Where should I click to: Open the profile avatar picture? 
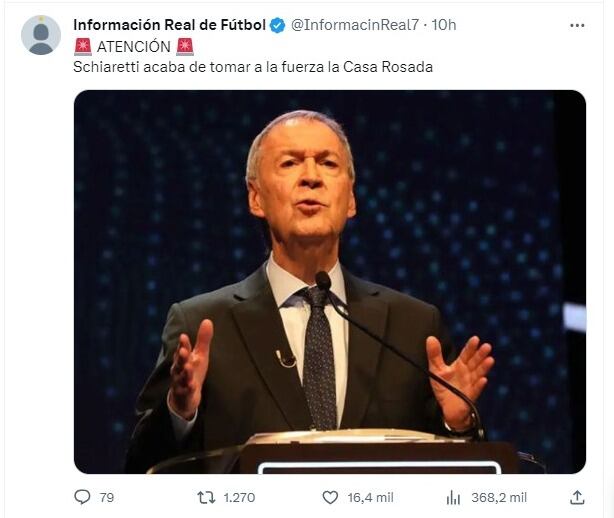pyautogui.click(x=41, y=35)
